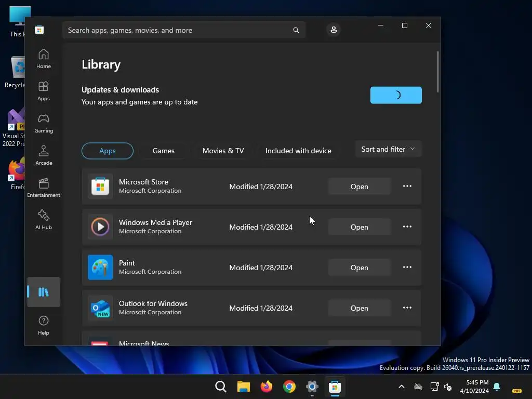
Task: Click the Store search input field
Action: coord(183,30)
